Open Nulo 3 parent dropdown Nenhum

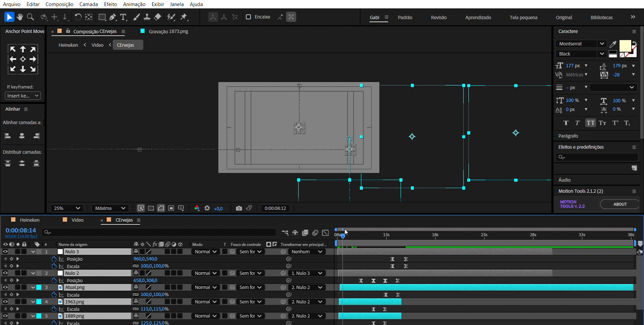pyautogui.click(x=307, y=251)
